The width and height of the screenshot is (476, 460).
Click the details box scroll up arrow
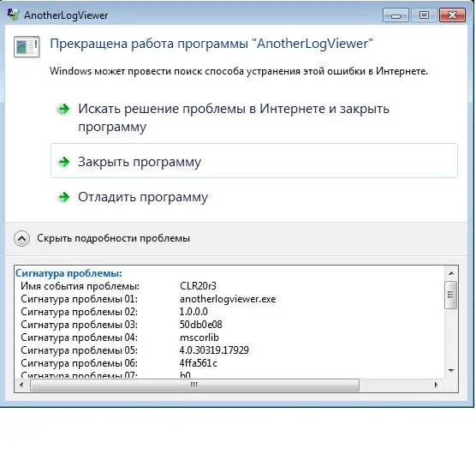point(451,273)
